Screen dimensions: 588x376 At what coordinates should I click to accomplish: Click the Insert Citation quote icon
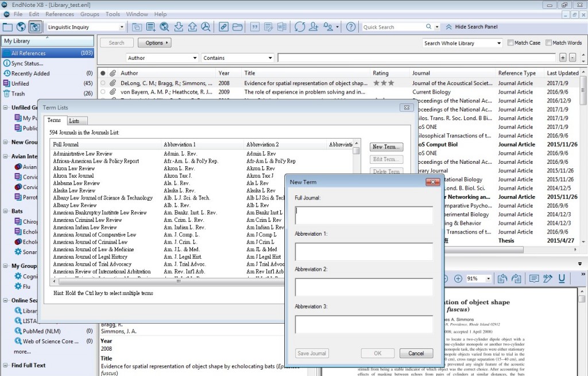255,27
